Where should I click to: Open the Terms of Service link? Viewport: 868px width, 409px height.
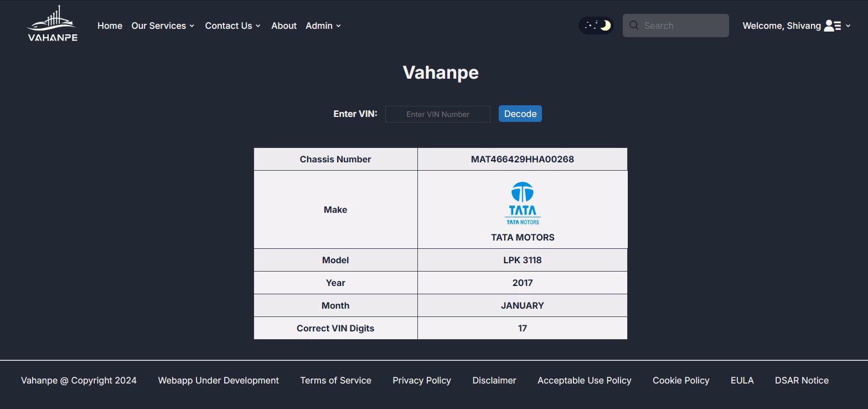(335, 380)
